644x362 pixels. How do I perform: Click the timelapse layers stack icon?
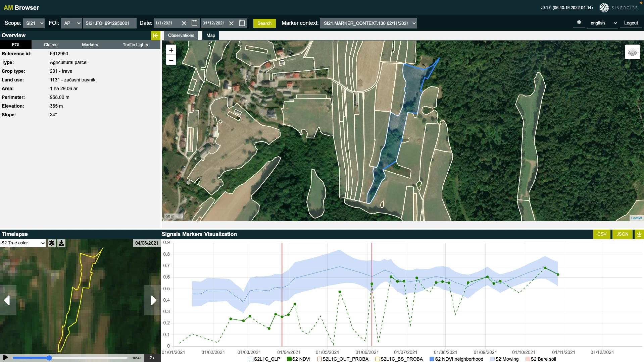[x=52, y=243]
